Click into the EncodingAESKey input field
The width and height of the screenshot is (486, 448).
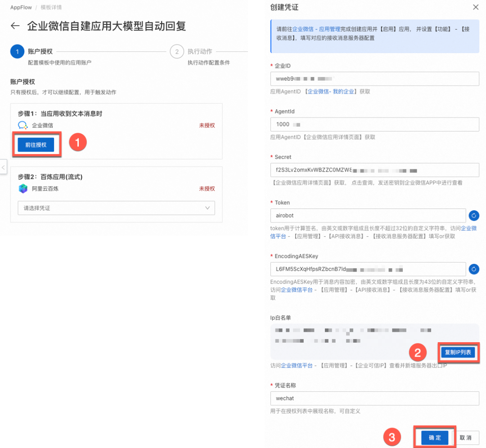(368, 269)
